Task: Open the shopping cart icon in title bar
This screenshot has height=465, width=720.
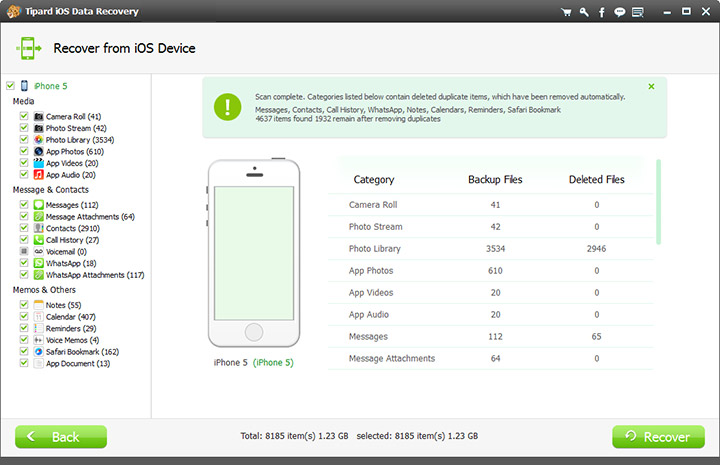Action: (566, 12)
